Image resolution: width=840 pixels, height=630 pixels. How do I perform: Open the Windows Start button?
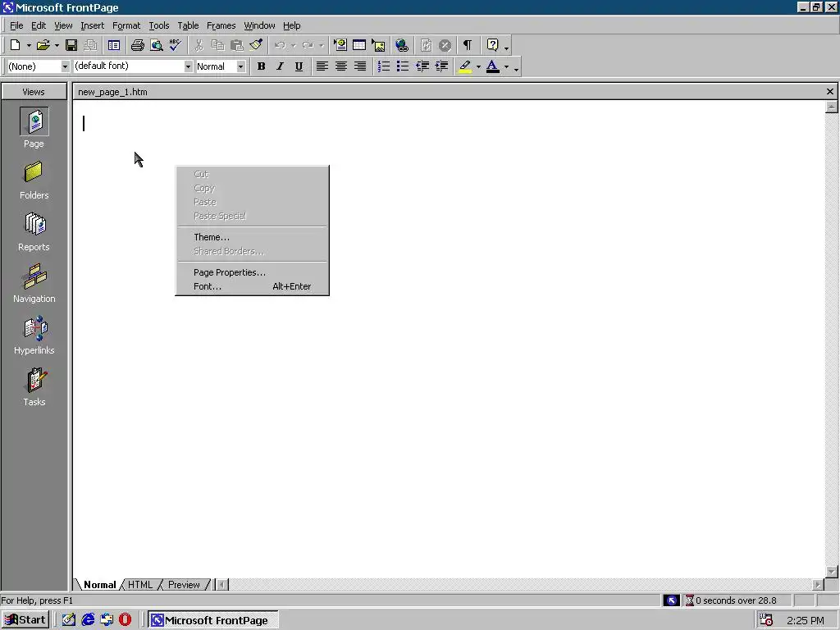point(25,620)
